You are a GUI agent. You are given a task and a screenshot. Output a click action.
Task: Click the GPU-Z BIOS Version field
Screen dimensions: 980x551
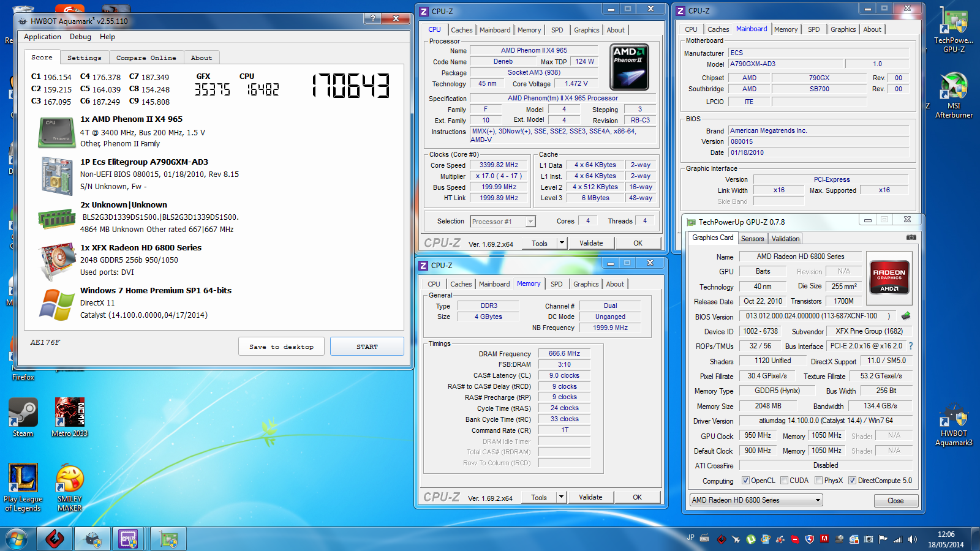tap(818, 316)
